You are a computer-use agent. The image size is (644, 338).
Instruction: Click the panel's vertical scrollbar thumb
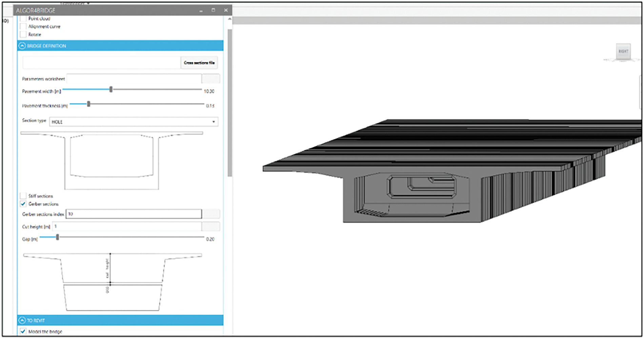pos(229,102)
